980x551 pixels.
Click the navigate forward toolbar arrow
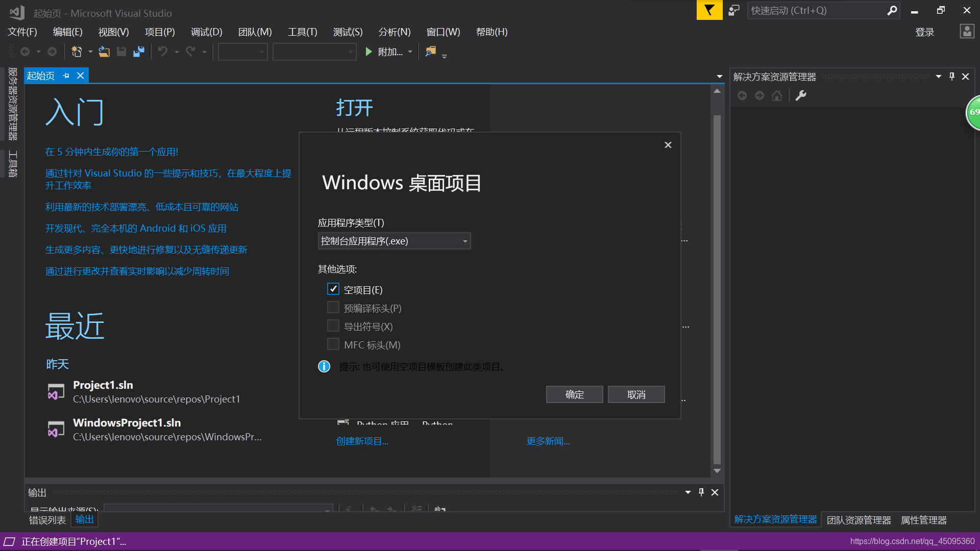coord(52,52)
